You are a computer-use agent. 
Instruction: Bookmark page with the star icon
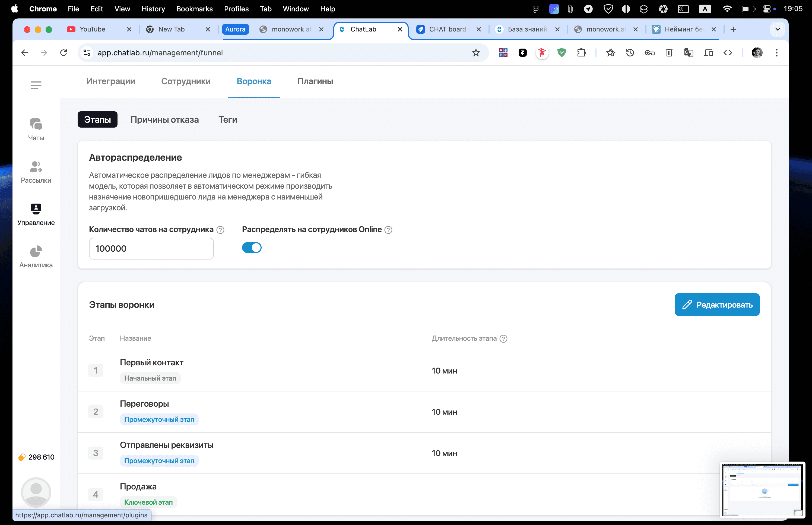pyautogui.click(x=476, y=52)
